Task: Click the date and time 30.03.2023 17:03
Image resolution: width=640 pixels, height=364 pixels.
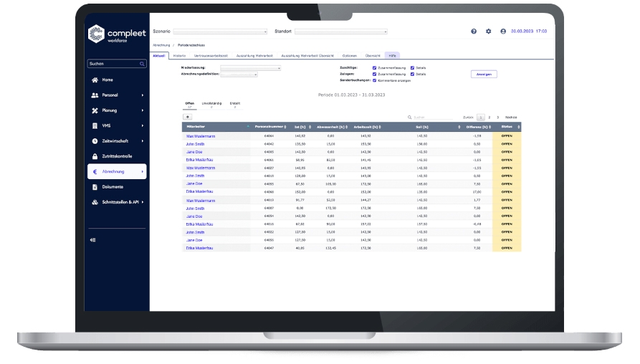Action: pyautogui.click(x=529, y=32)
